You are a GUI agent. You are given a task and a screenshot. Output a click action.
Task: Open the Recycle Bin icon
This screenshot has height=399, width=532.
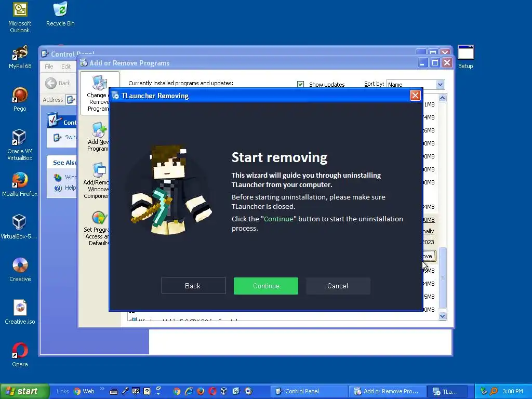tap(60, 14)
